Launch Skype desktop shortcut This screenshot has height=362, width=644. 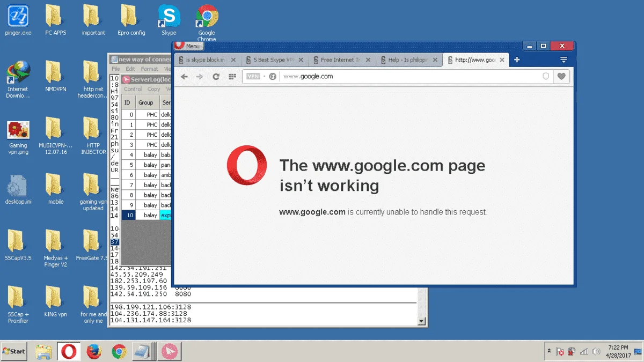pos(169,20)
